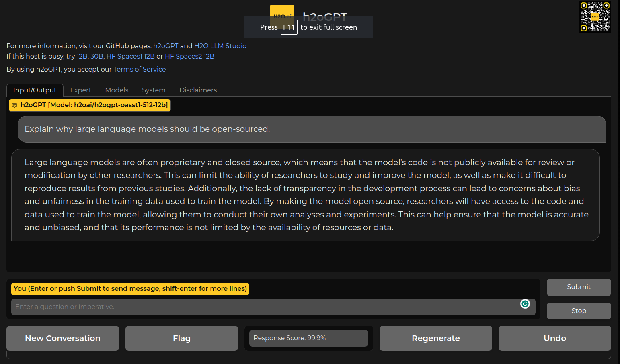Regenerate the model response
Viewport: 620px width, 364px height.
tap(435, 338)
